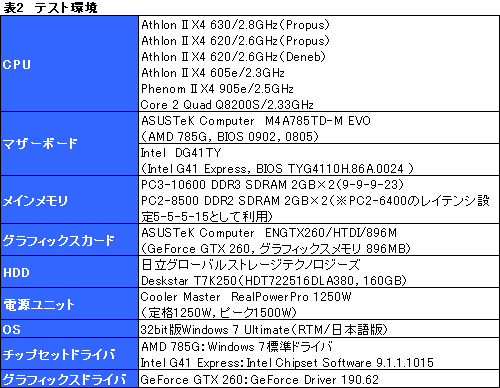
Task: Click 日立グローバルストレージテクノロジーズ line
Action: coord(251,265)
